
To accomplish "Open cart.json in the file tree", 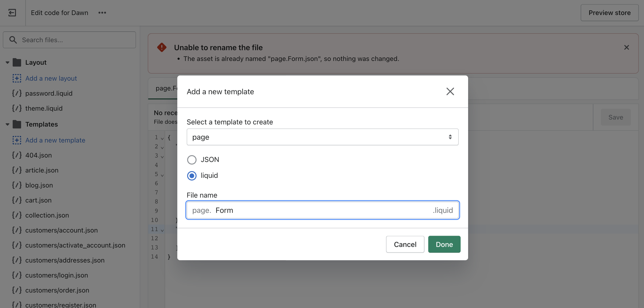I will (38, 200).
